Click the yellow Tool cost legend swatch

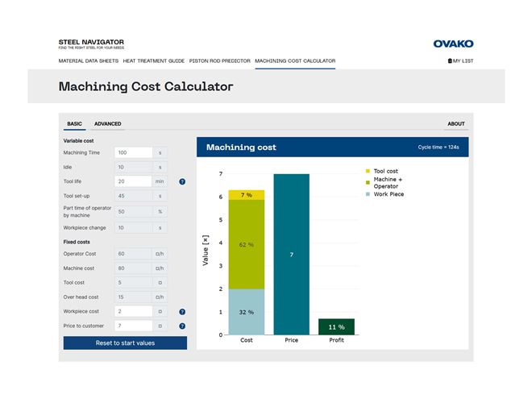[x=368, y=171]
